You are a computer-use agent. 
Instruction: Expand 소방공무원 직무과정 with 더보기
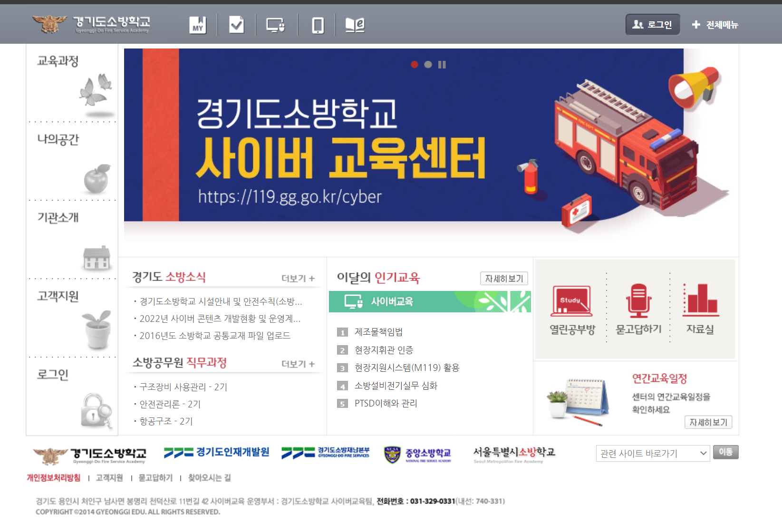point(298,364)
